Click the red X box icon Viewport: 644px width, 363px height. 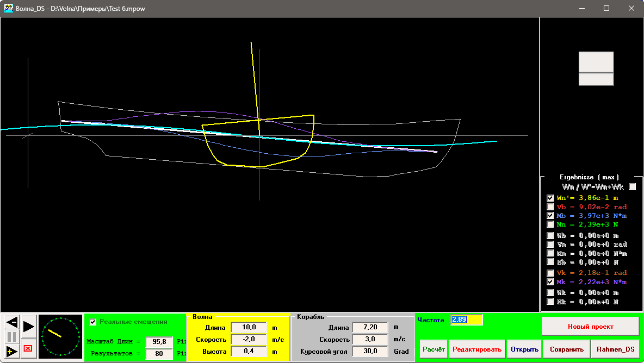pos(28,348)
